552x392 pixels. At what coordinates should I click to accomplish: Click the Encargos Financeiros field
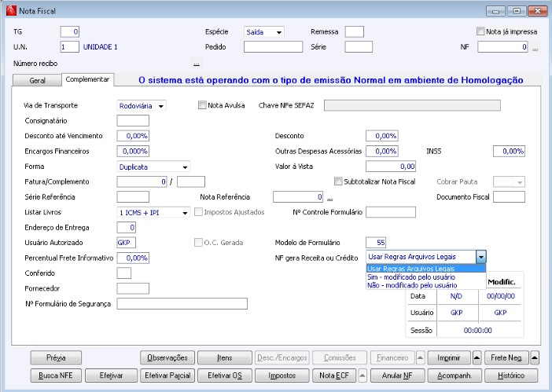133,151
